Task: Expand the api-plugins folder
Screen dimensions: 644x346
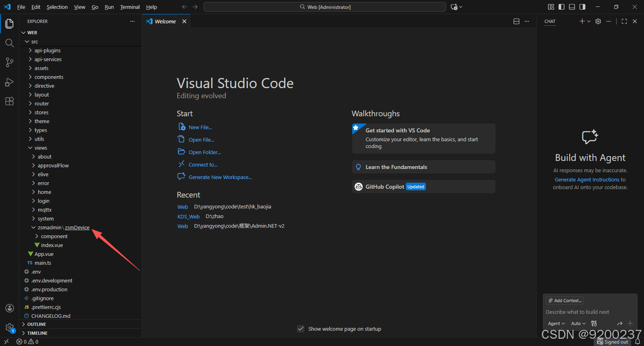Action: [80, 50]
